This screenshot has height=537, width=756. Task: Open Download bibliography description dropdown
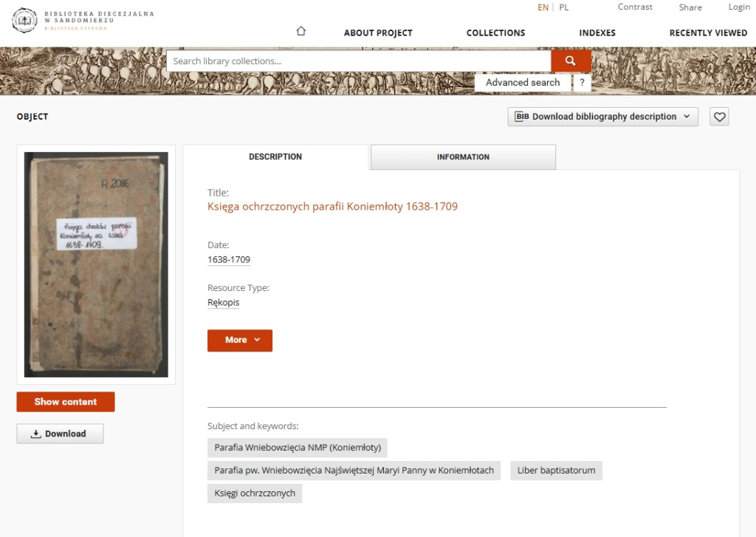[602, 117]
